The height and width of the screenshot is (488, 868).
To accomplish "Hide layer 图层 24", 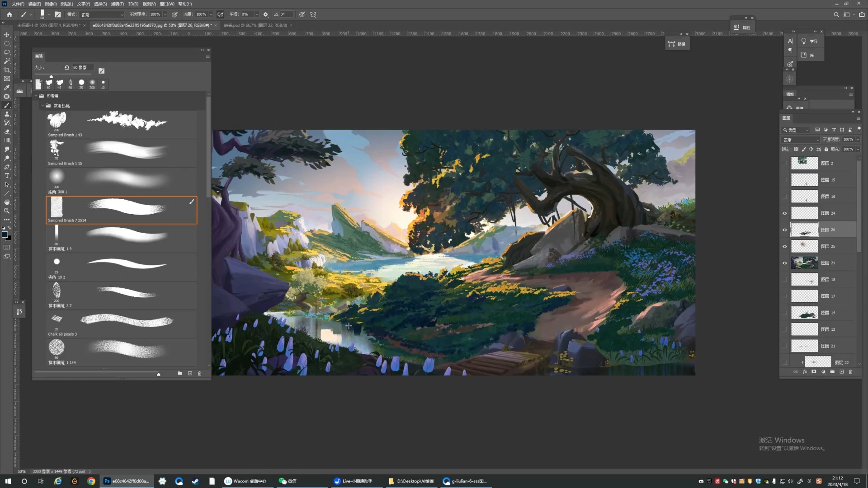I will click(785, 213).
